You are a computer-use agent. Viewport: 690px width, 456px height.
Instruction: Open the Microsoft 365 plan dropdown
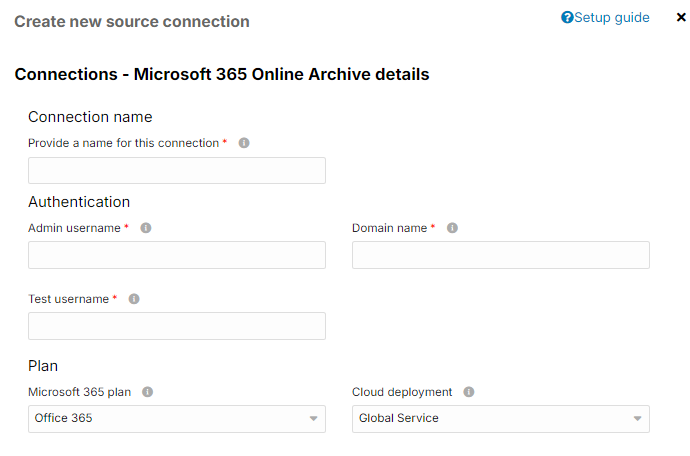point(177,419)
